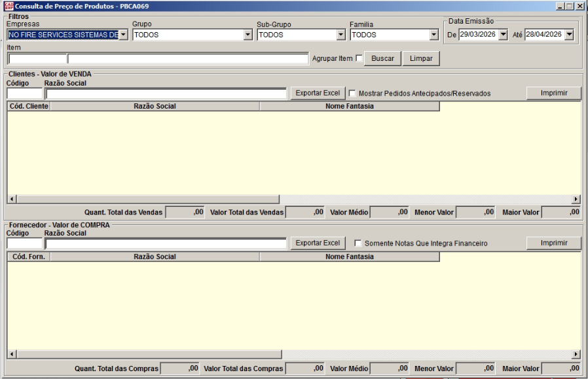Click left arrow of Fornecedor horizontal scrollbar
This screenshot has width=588, height=379.
(12, 354)
